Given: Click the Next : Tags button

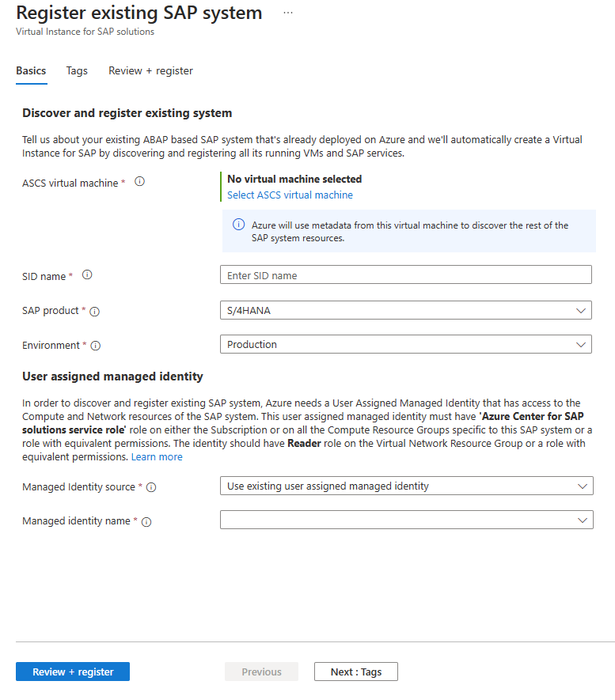Looking at the screenshot, I should click(355, 672).
